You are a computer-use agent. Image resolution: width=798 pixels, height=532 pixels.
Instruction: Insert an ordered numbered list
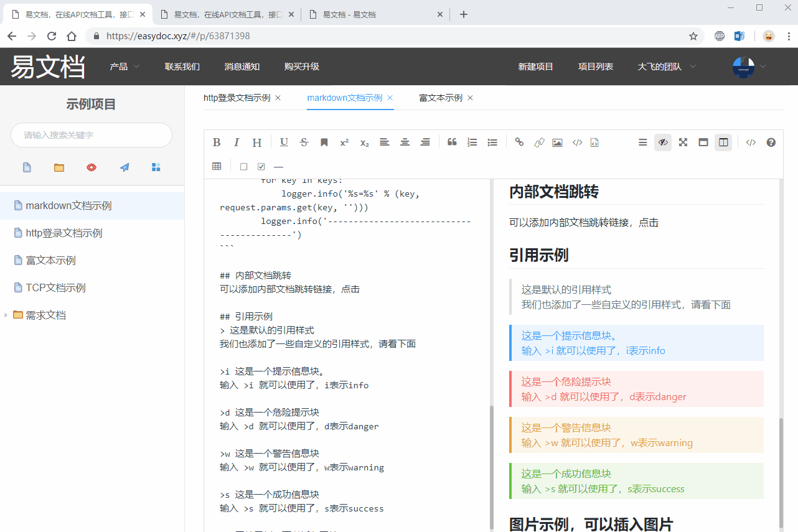472,142
